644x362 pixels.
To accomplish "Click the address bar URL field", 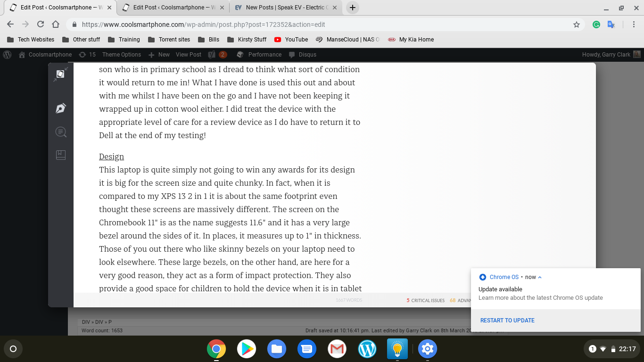I will click(x=321, y=25).
